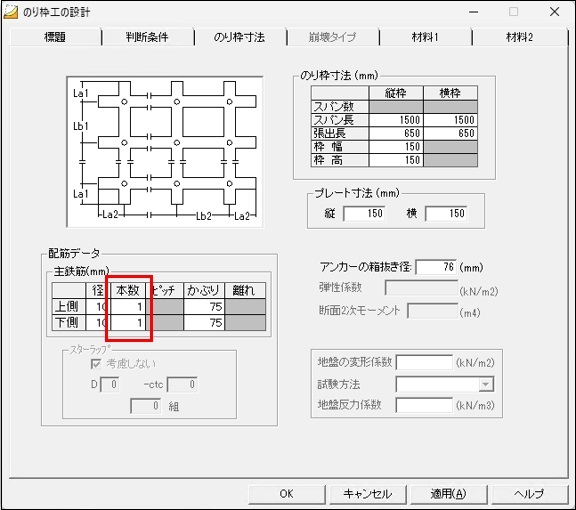Switch to the 標題 tab
576x510 pixels.
coord(55,37)
